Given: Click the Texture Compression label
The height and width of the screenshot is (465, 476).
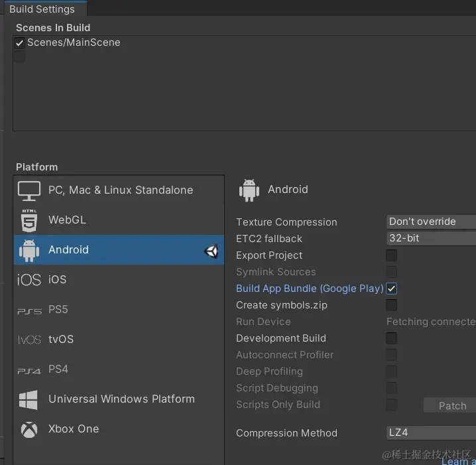Looking at the screenshot, I should (x=286, y=222).
